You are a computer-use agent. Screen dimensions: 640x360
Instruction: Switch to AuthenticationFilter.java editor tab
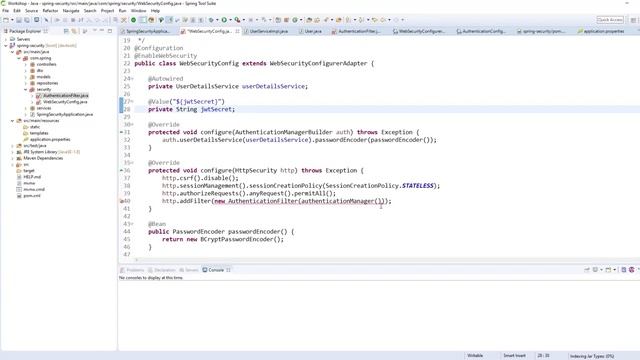[358, 31]
